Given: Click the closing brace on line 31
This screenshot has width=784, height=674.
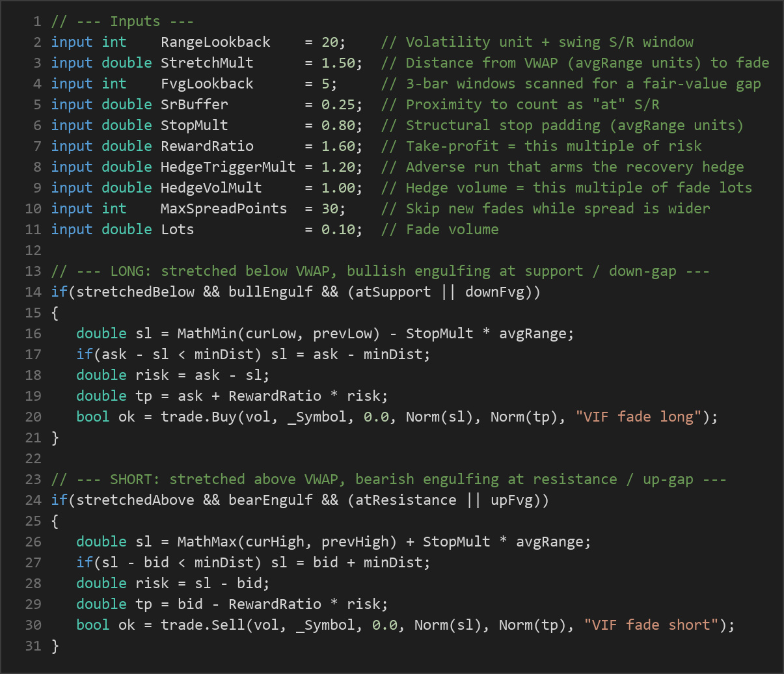Looking at the screenshot, I should (55, 646).
